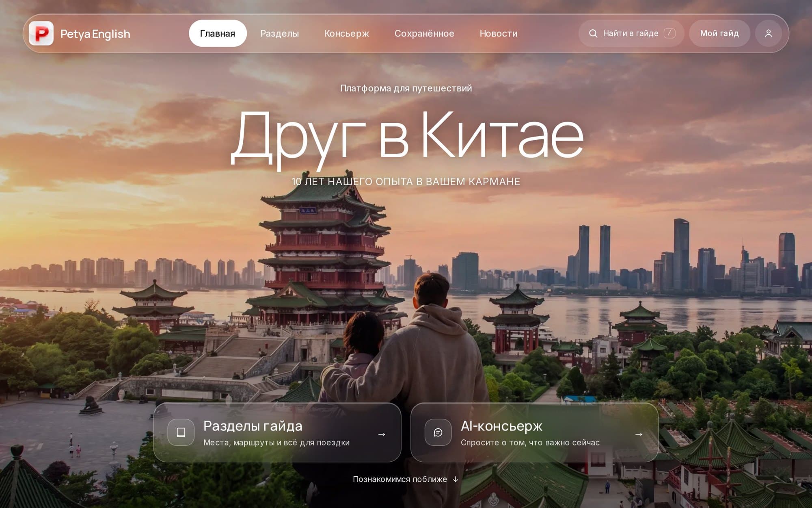Screen dimensions: 812x508
Task: Select the Главная tab
Action: [x=218, y=33]
